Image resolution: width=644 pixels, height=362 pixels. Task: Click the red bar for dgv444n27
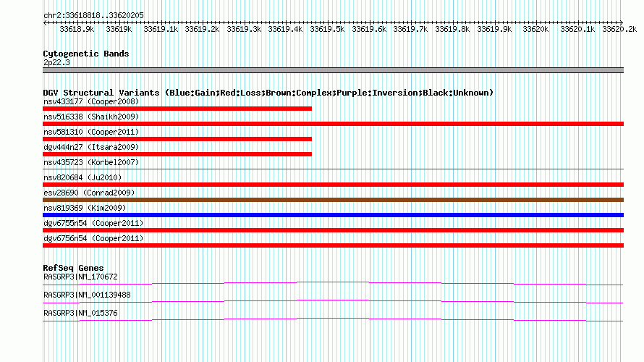pyautogui.click(x=177, y=154)
